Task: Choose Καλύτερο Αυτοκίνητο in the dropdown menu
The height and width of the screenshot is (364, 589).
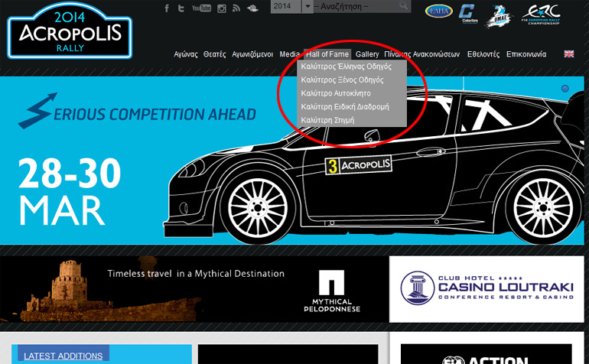Action: [x=336, y=93]
